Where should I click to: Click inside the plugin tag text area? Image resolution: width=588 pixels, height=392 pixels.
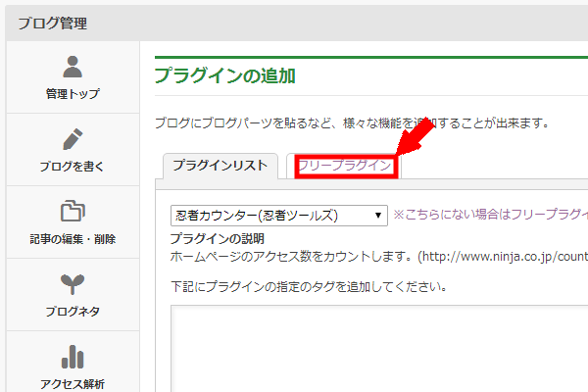click(379, 349)
